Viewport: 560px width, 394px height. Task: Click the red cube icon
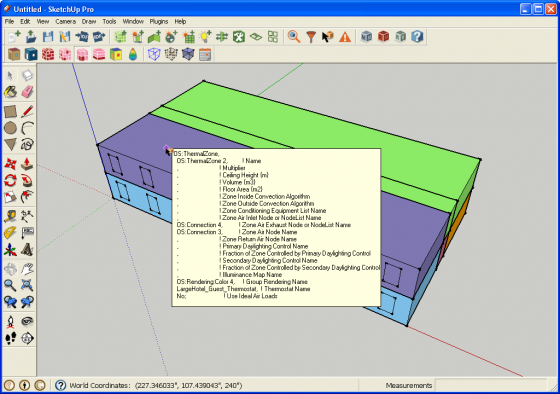[x=383, y=36]
